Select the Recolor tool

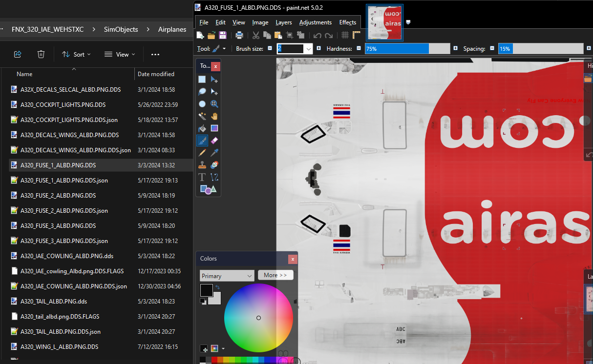pyautogui.click(x=214, y=165)
